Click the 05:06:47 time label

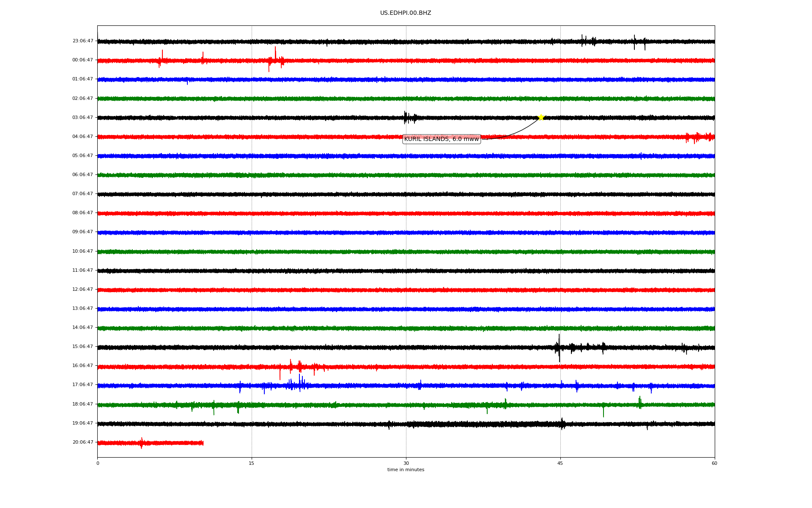(82, 156)
